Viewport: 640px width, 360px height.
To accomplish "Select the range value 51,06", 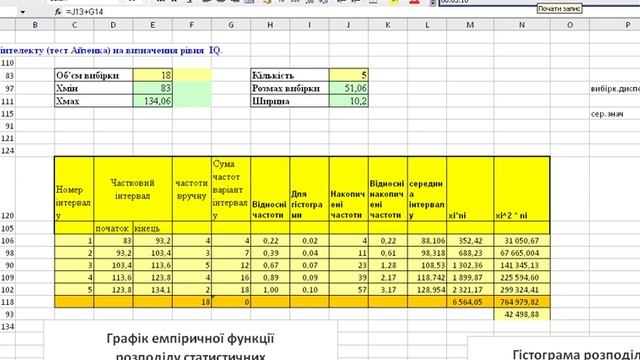I will [349, 88].
